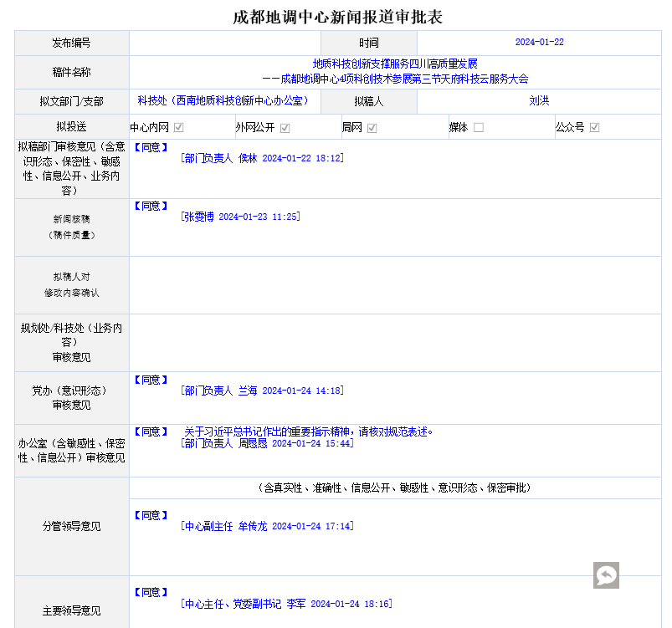
Task: Click the 中心主任 李军 signature entry
Action: click(x=286, y=604)
